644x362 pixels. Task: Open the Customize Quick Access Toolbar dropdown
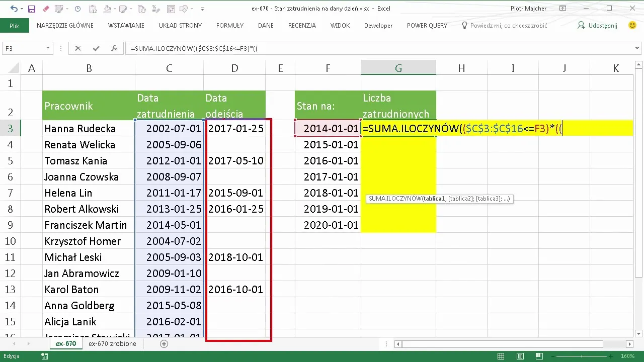[x=202, y=9]
